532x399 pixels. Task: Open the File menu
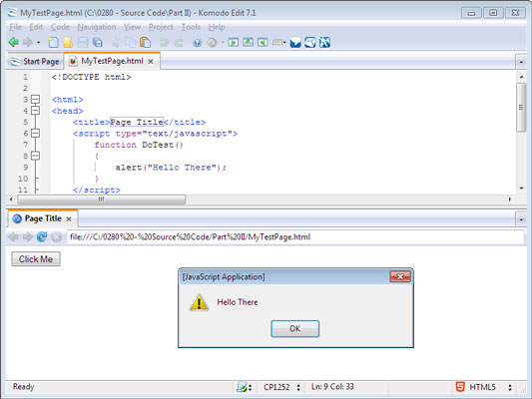16,27
